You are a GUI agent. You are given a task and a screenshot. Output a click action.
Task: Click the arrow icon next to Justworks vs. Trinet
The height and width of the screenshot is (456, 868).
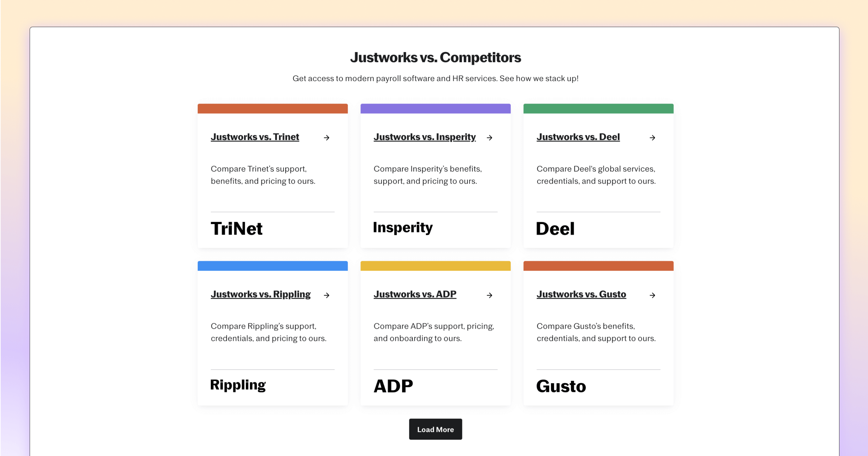tap(326, 138)
